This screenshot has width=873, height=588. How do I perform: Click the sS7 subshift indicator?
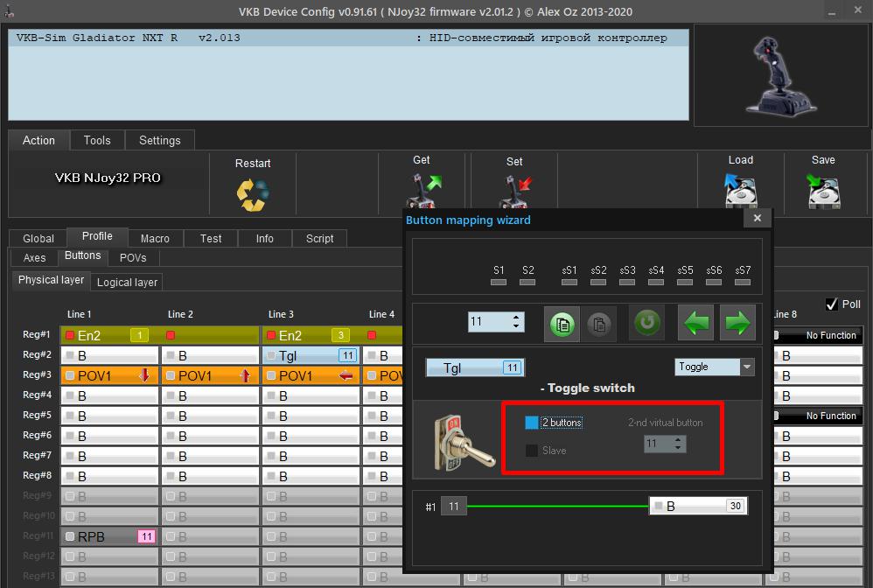(743, 283)
